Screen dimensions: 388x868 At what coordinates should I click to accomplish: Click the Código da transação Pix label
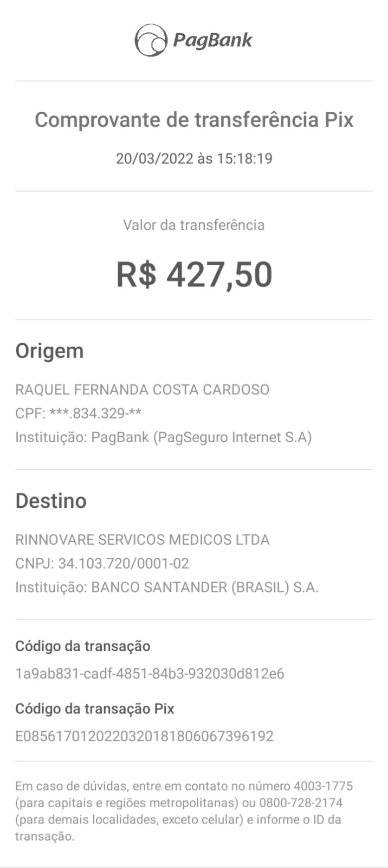(x=95, y=709)
